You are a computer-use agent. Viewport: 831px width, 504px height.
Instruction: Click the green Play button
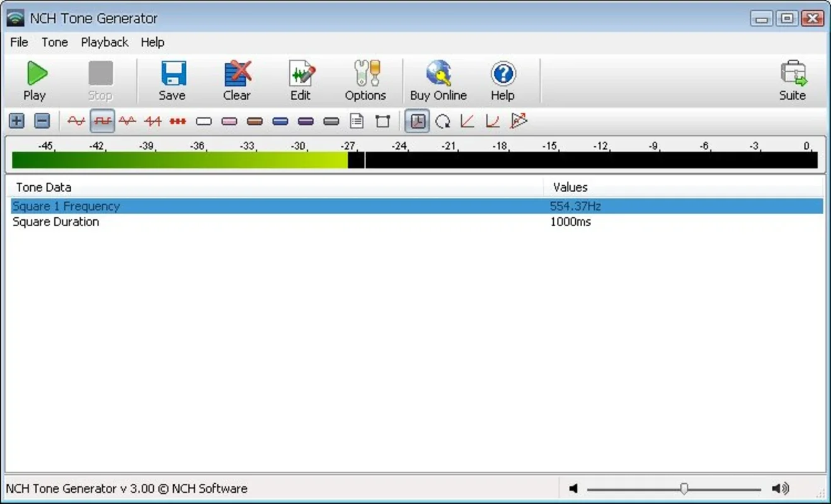(x=35, y=81)
